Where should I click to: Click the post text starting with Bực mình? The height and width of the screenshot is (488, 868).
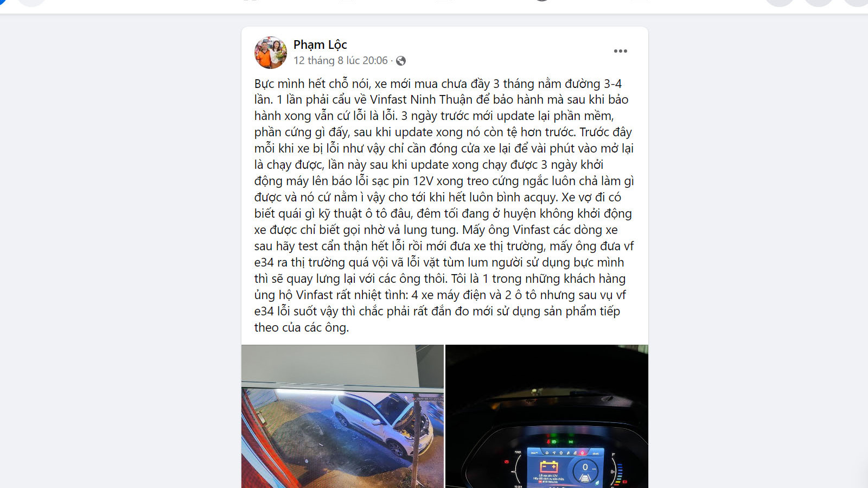444,205
